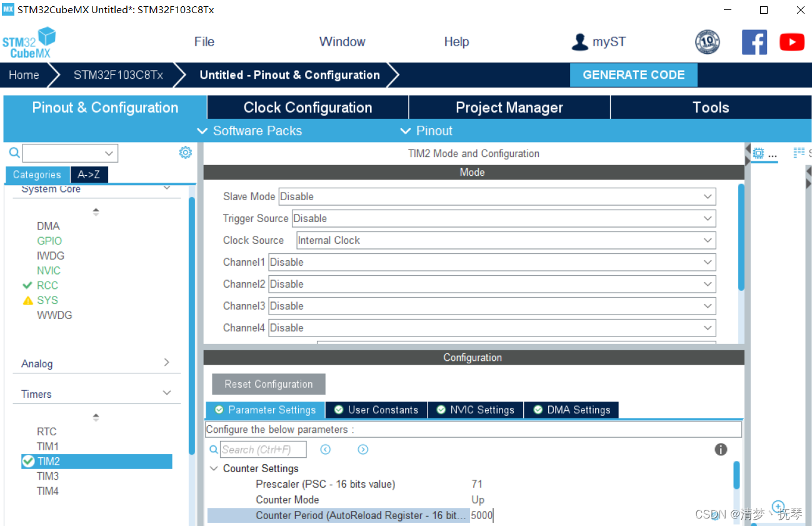Select the Categories tab

pyautogui.click(x=37, y=175)
